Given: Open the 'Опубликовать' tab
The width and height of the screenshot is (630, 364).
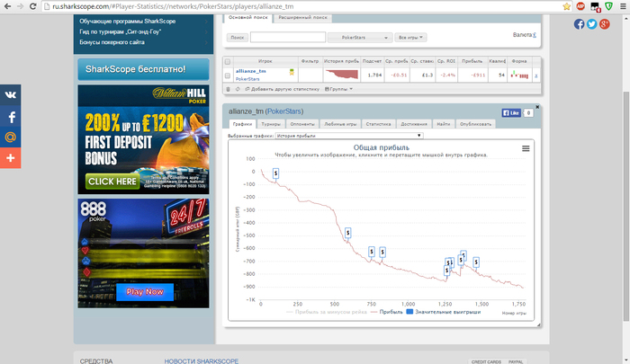Looking at the screenshot, I should click(x=476, y=124).
